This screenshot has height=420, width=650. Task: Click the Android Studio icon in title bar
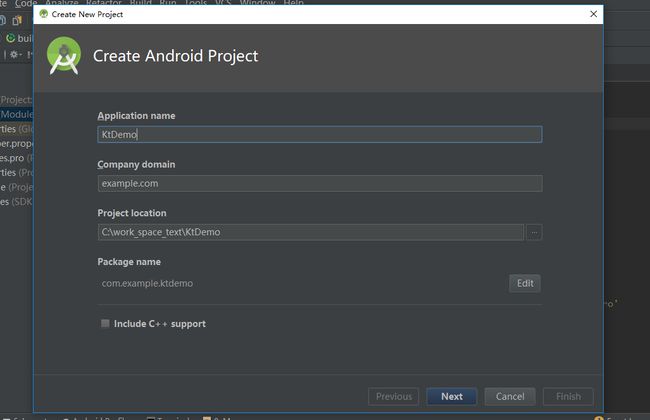pos(44,14)
